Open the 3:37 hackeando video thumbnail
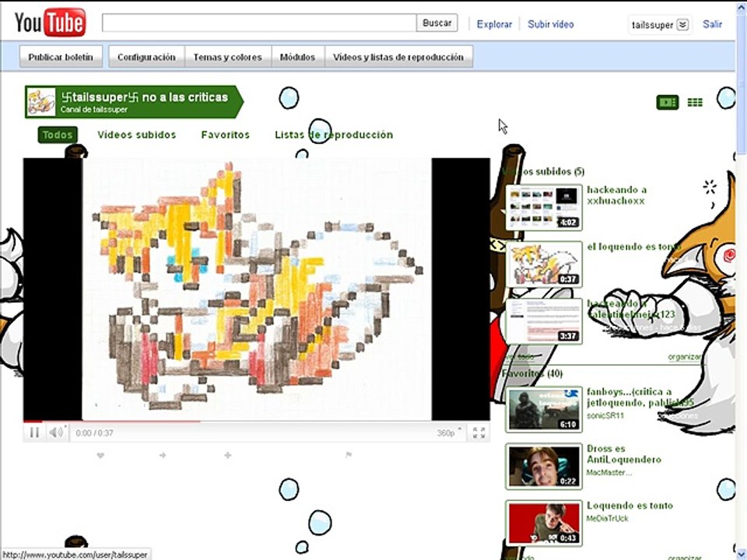747x560 pixels. click(544, 321)
